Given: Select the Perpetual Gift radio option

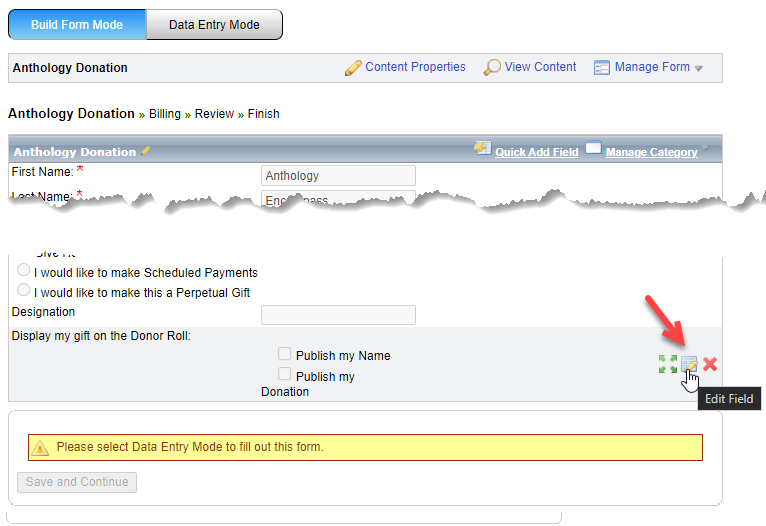Looking at the screenshot, I should 23,291.
